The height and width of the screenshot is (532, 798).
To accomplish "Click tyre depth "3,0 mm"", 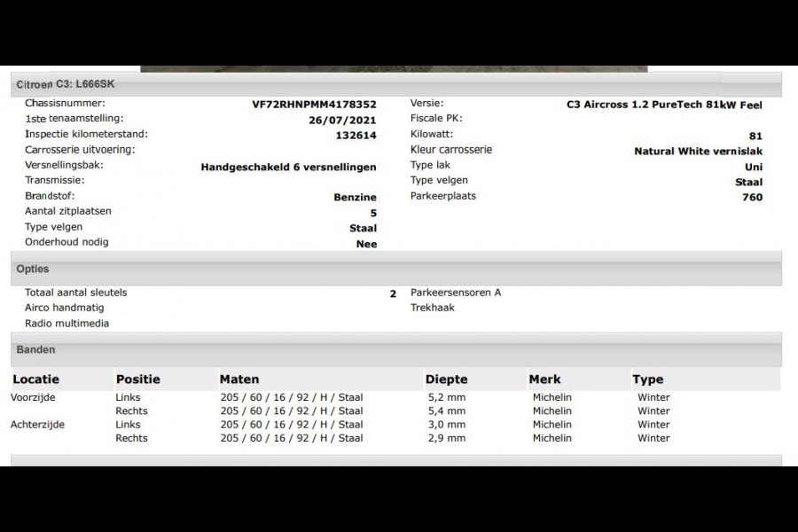I will (447, 425).
